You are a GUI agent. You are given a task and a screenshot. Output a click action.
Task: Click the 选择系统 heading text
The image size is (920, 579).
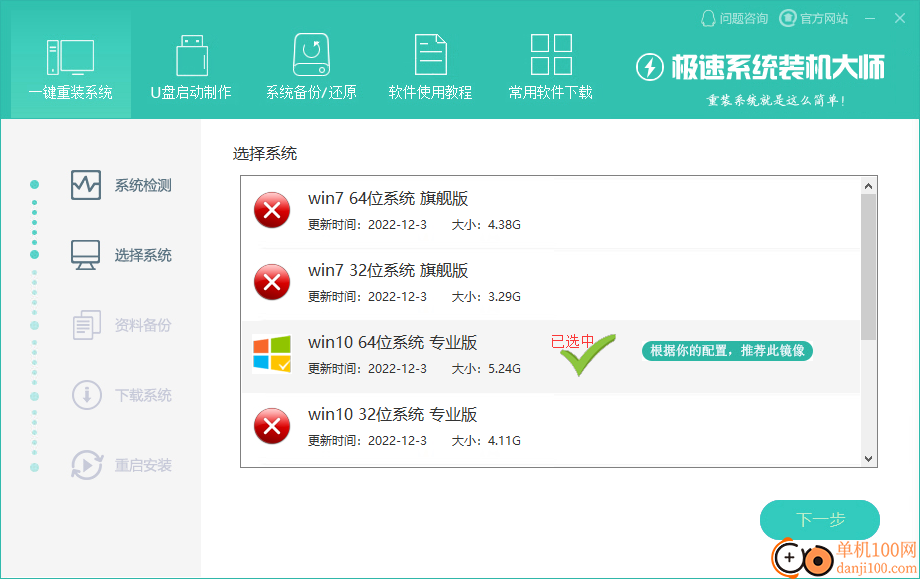pos(265,154)
